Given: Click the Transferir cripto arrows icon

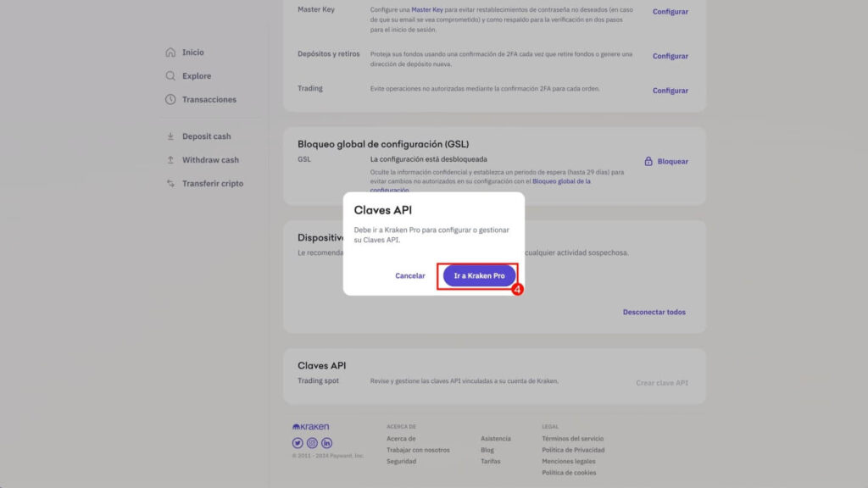Looking at the screenshot, I should pos(170,183).
